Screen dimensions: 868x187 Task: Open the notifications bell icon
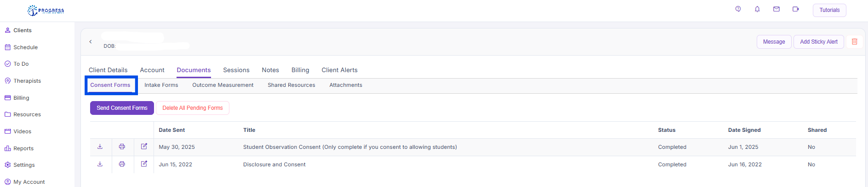(x=757, y=9)
